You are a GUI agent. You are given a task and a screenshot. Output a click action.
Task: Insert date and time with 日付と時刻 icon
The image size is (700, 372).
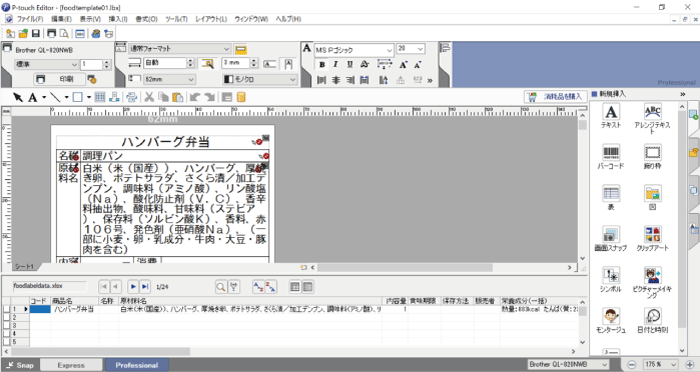tap(652, 321)
